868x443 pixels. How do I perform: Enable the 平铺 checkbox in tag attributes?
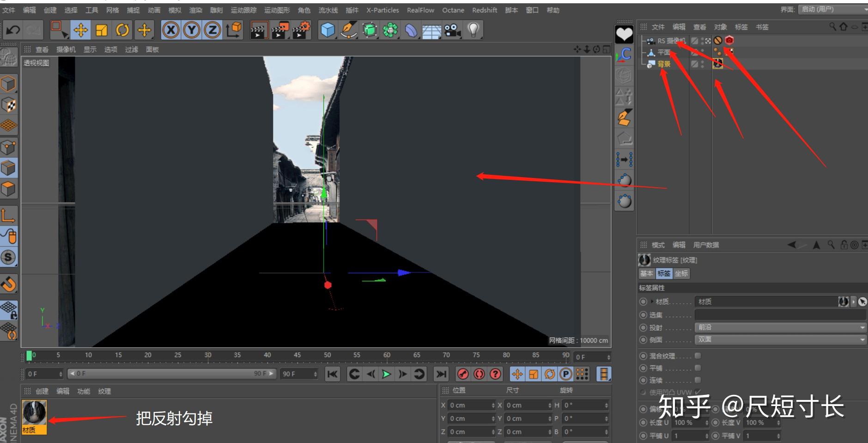point(697,368)
